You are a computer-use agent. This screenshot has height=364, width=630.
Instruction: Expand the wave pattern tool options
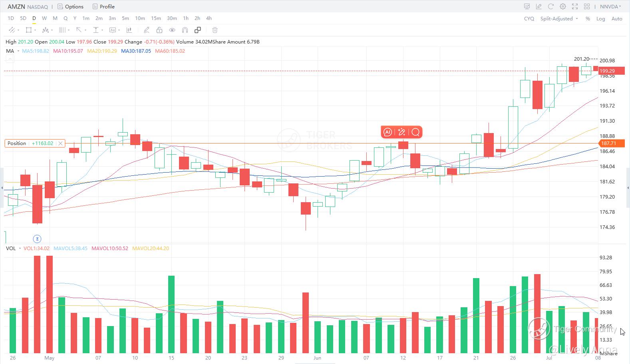[x=52, y=30]
